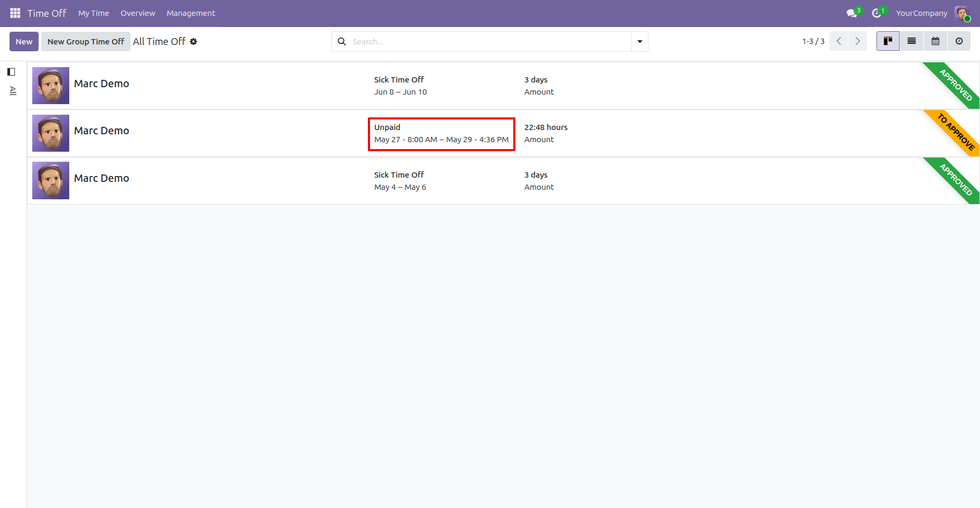The height and width of the screenshot is (508, 980).
Task: Open the Overview menu
Action: pos(138,13)
